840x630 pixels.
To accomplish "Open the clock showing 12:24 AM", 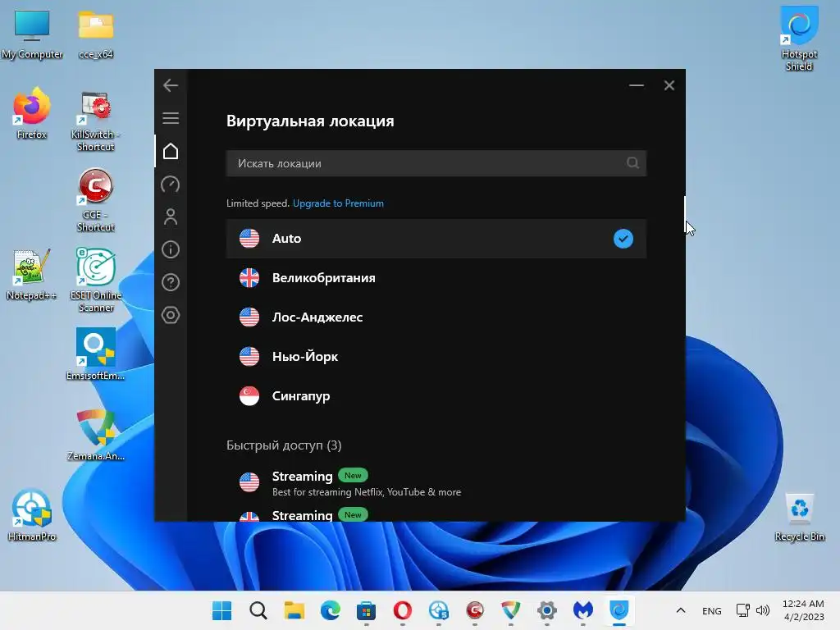I will (803, 610).
